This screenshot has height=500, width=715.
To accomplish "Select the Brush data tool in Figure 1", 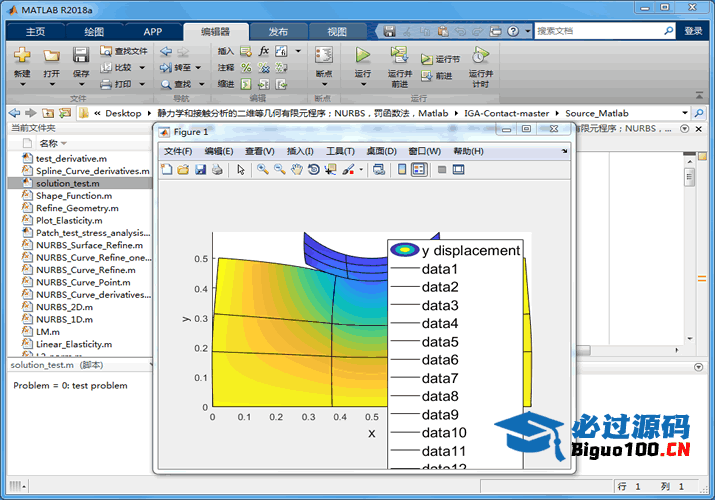I will (x=348, y=170).
